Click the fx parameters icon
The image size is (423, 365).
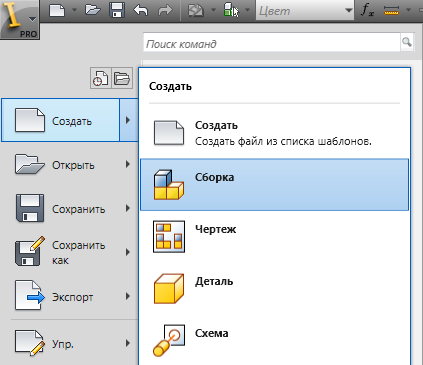coord(367,10)
